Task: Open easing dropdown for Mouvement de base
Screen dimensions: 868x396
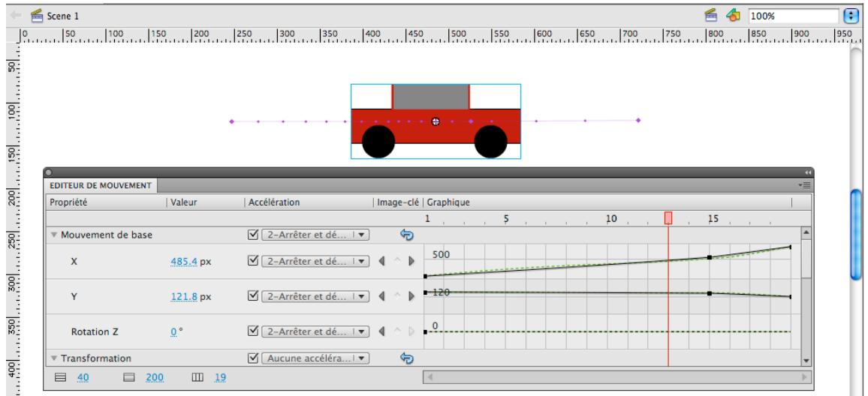Action: pos(315,235)
